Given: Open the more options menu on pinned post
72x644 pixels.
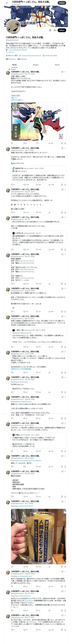Looking at the screenshot, I should coord(65,72).
